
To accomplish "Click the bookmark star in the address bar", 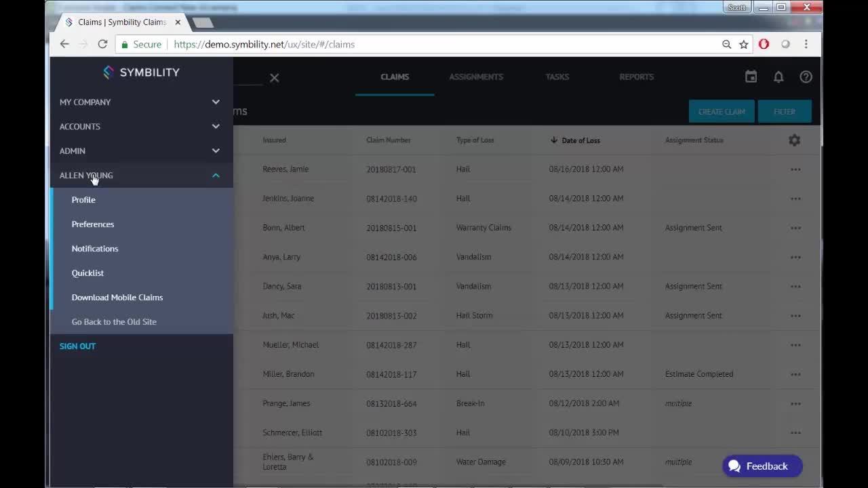I will point(744,44).
